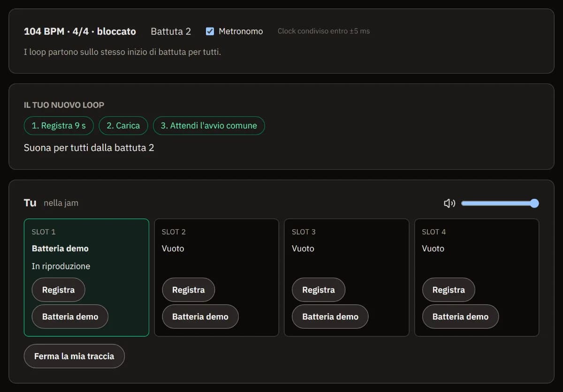Click Ferma la mia traccia
The height and width of the screenshot is (392, 563).
(74, 356)
